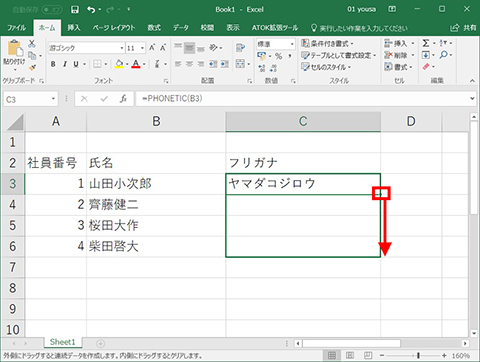Click the Save icon in quick access toolbar
480x362 pixels.
(x=75, y=10)
